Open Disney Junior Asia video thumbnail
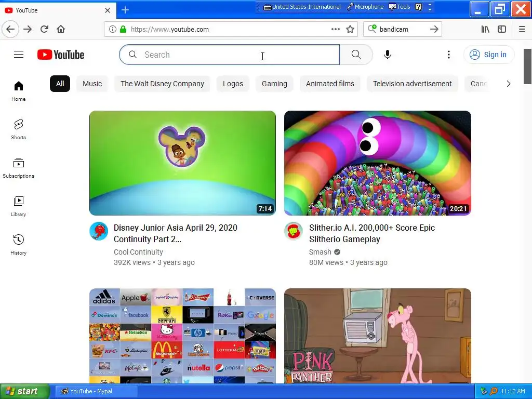 click(182, 163)
